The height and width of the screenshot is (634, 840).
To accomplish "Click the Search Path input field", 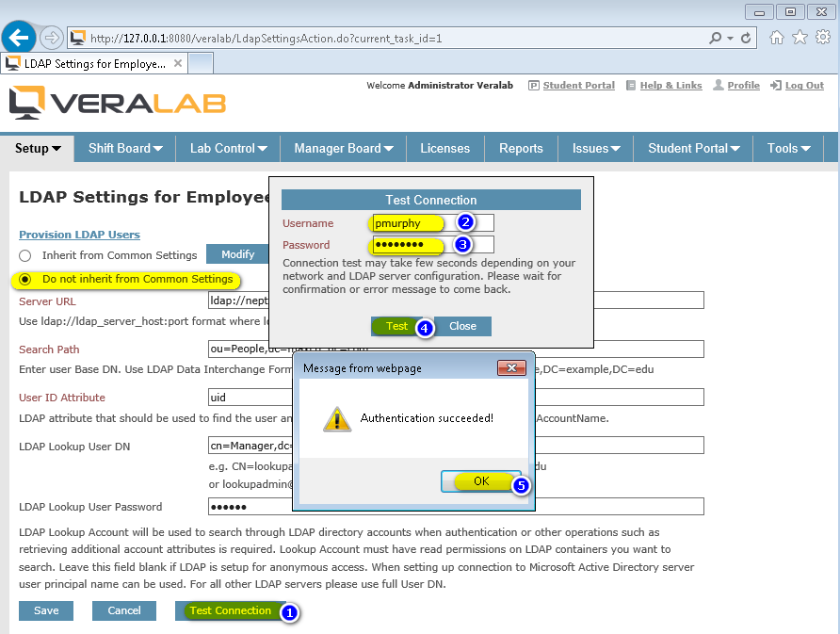I will point(456,349).
